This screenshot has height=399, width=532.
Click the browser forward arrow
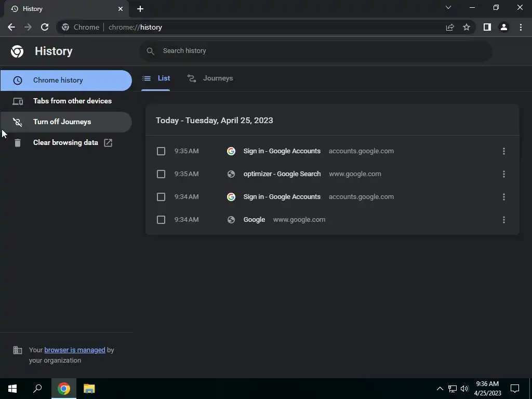[x=28, y=27]
